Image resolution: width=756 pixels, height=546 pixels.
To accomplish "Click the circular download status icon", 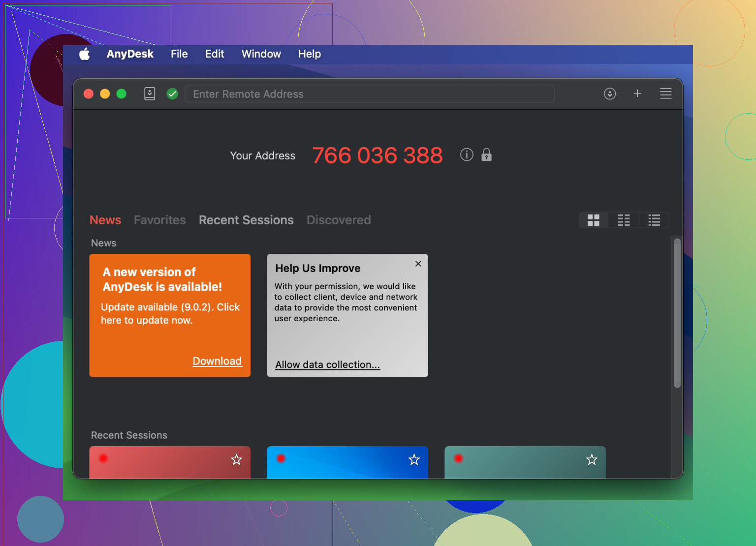I will point(610,93).
